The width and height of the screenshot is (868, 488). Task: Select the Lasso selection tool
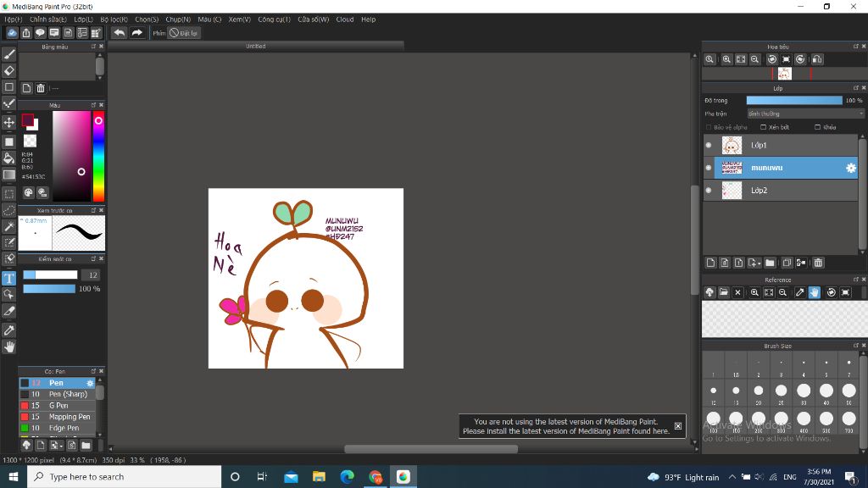click(9, 210)
